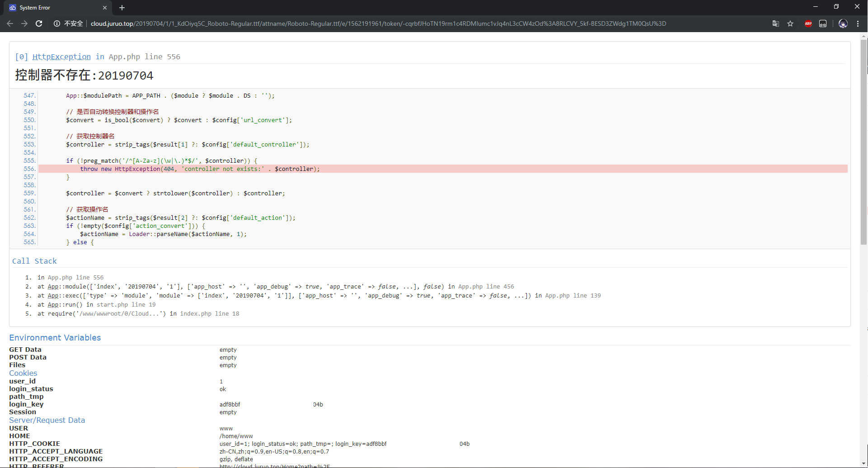Click the user_id cookie label
This screenshot has height=468, width=868.
(22, 381)
